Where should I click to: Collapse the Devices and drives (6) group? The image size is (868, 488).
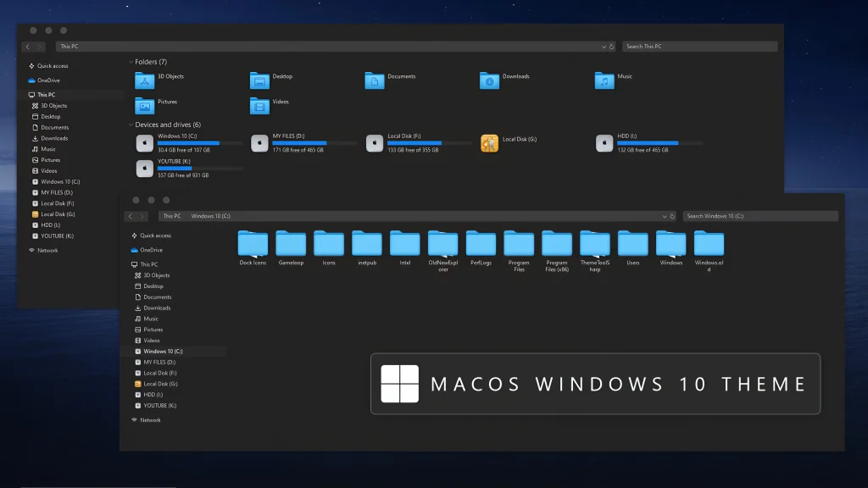[x=131, y=125]
